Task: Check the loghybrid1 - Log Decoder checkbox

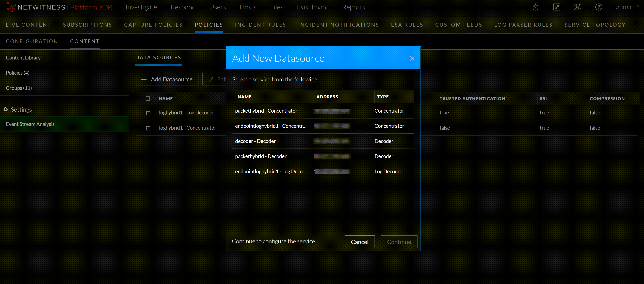Action: point(148,113)
